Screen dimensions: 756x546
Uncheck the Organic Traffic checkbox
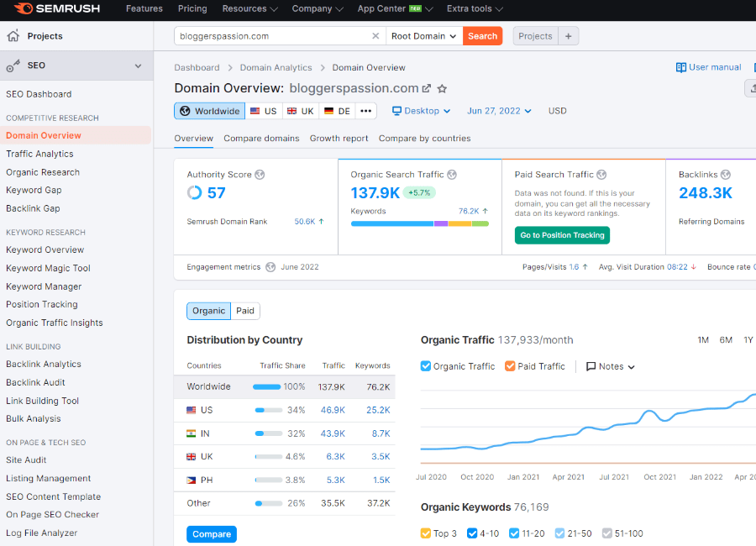pos(426,366)
